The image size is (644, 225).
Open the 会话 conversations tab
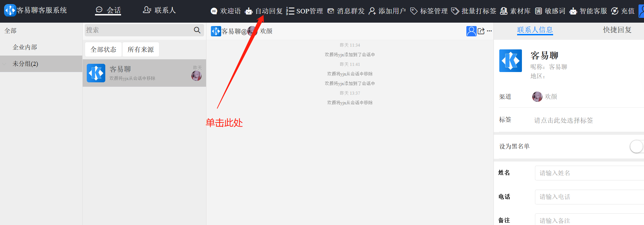click(108, 10)
